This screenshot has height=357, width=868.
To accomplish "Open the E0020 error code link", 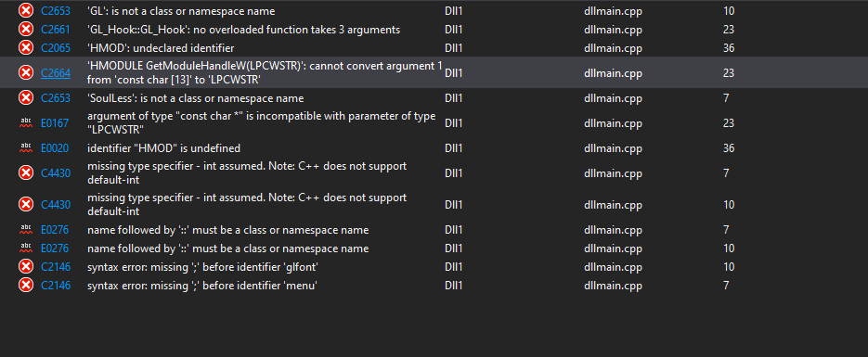I will [x=55, y=148].
